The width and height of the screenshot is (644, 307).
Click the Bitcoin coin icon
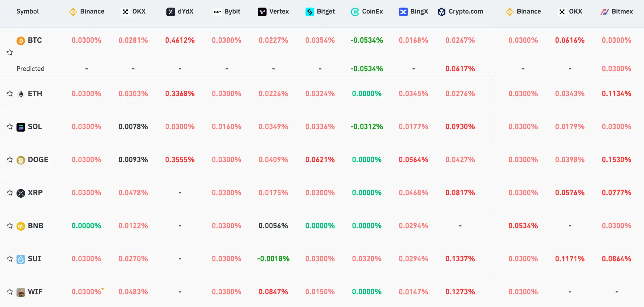point(21,41)
